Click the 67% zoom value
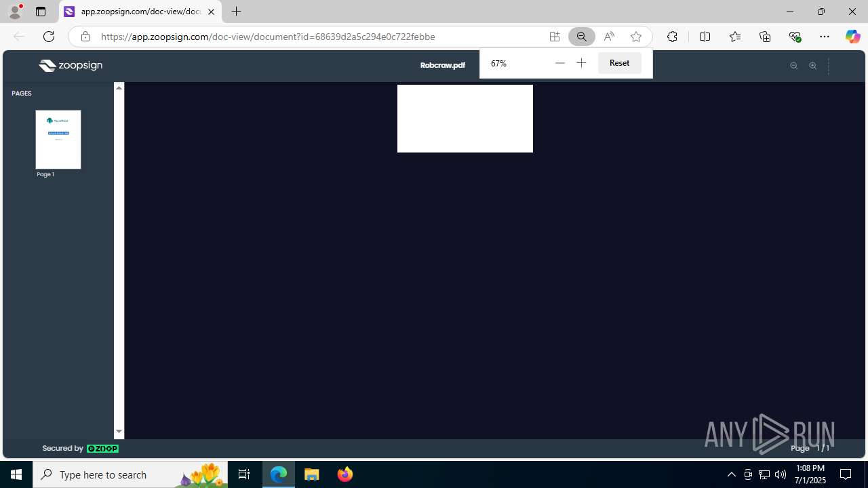 tap(499, 63)
